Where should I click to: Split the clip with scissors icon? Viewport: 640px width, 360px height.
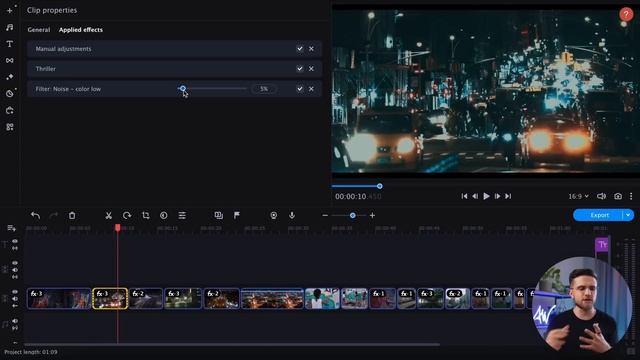pyautogui.click(x=108, y=215)
